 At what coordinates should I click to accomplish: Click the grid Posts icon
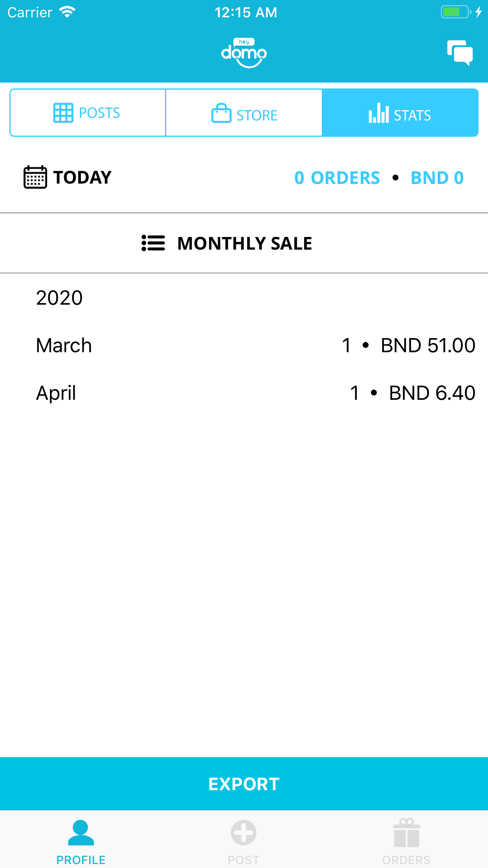click(x=63, y=113)
